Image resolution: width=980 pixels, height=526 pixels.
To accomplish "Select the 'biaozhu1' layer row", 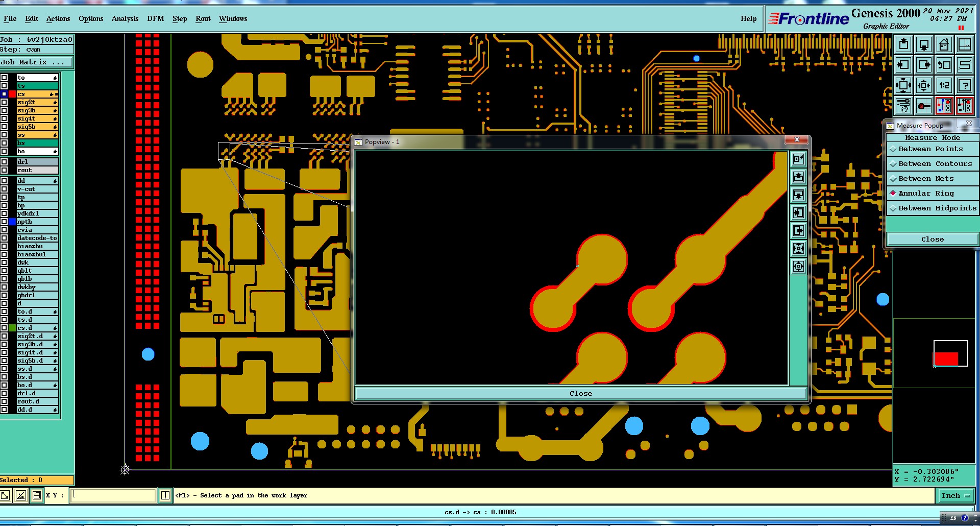I will click(38, 254).
